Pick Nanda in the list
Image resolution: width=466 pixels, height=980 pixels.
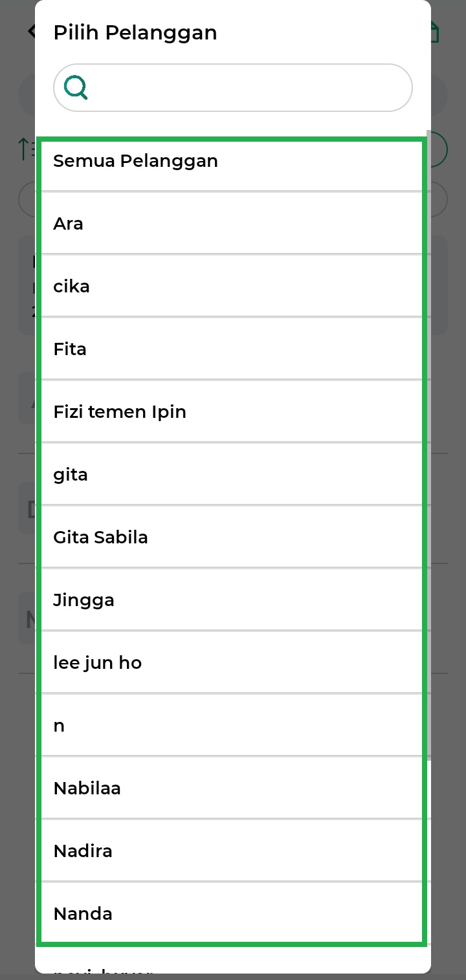point(83,914)
